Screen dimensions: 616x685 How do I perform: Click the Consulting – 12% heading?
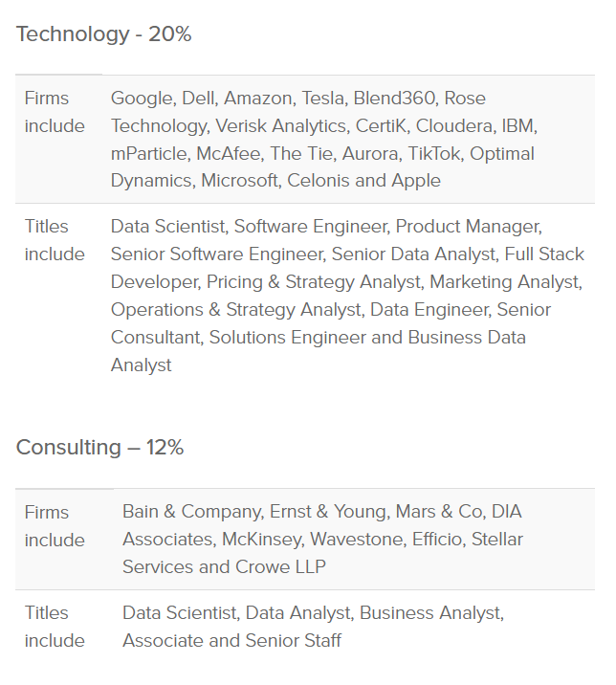click(x=99, y=448)
